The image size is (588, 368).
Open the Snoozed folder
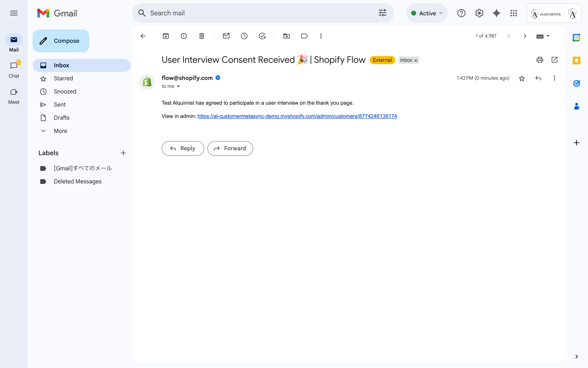[x=82, y=92]
